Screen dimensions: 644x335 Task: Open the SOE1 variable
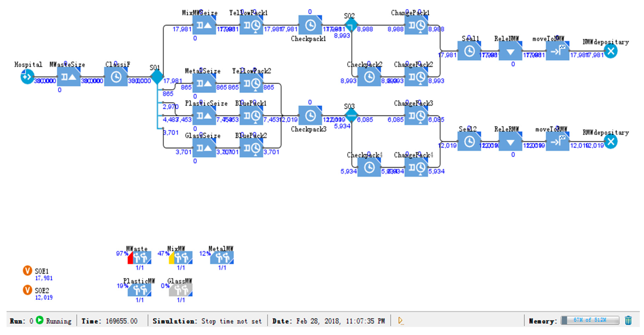click(x=27, y=271)
